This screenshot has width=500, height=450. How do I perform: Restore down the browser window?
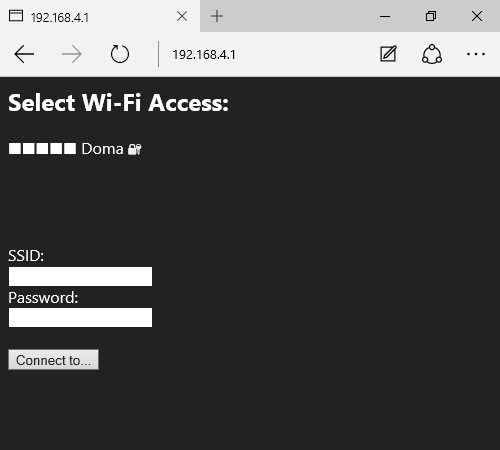[431, 16]
